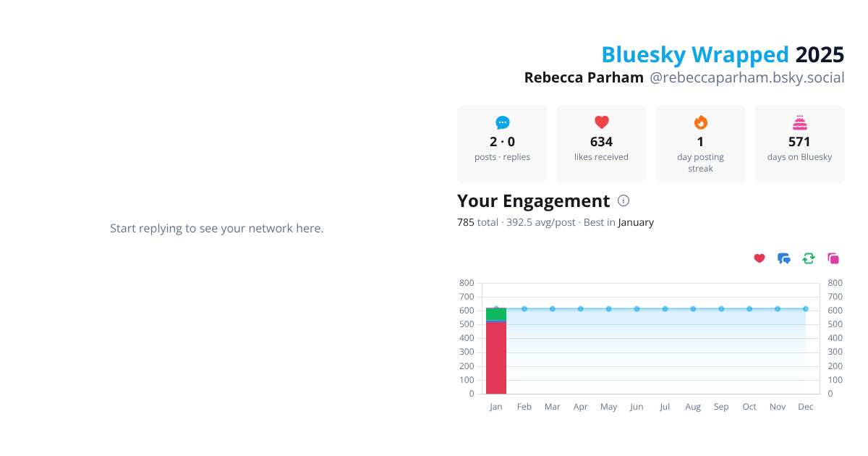Toggle the blue replies legend icon
Image resolution: width=868 pixels, height=456 pixels.
click(784, 258)
